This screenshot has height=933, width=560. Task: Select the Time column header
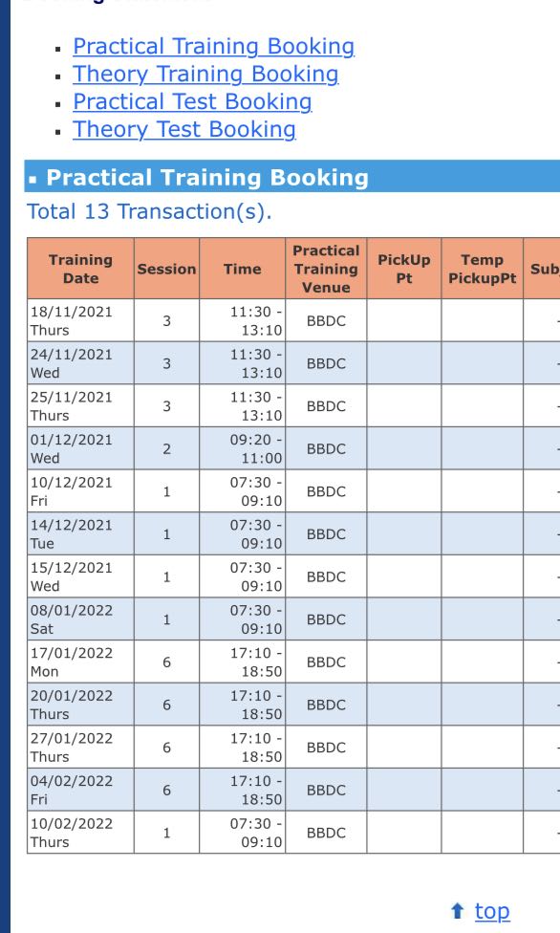pyautogui.click(x=242, y=268)
